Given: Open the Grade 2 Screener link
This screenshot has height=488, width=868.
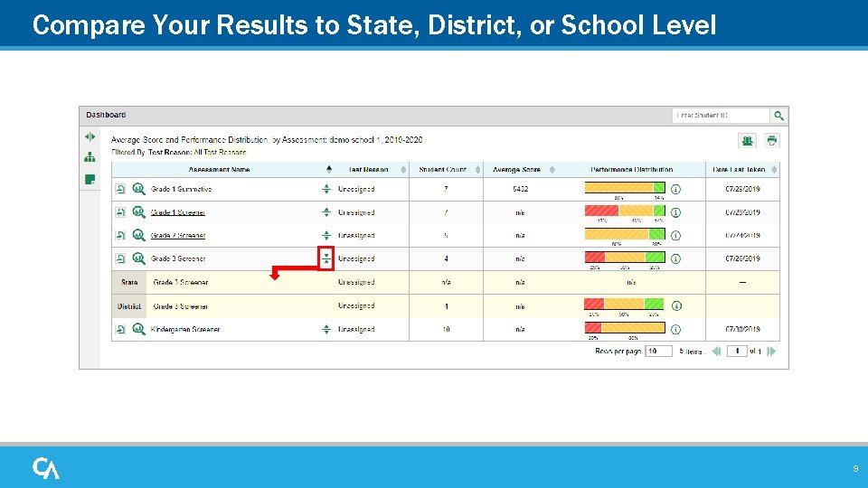Looking at the screenshot, I should pyautogui.click(x=178, y=236).
